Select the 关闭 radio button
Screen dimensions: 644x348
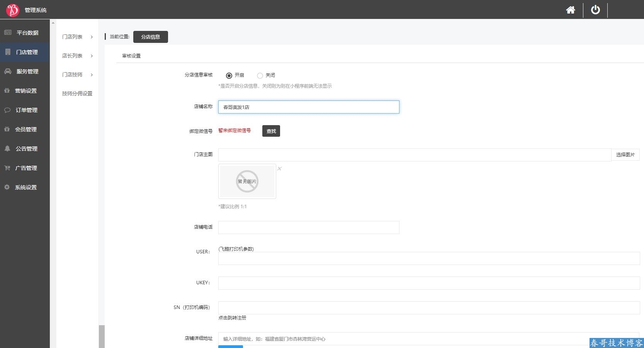260,76
